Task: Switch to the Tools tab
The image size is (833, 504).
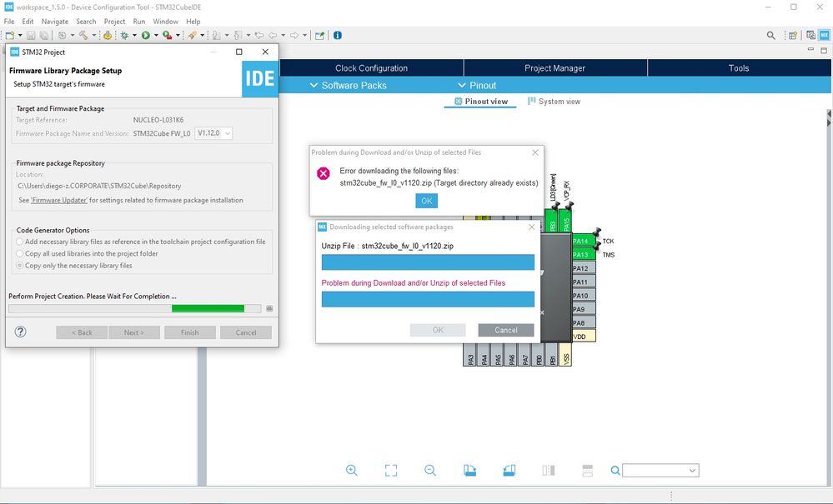Action: 739,68
